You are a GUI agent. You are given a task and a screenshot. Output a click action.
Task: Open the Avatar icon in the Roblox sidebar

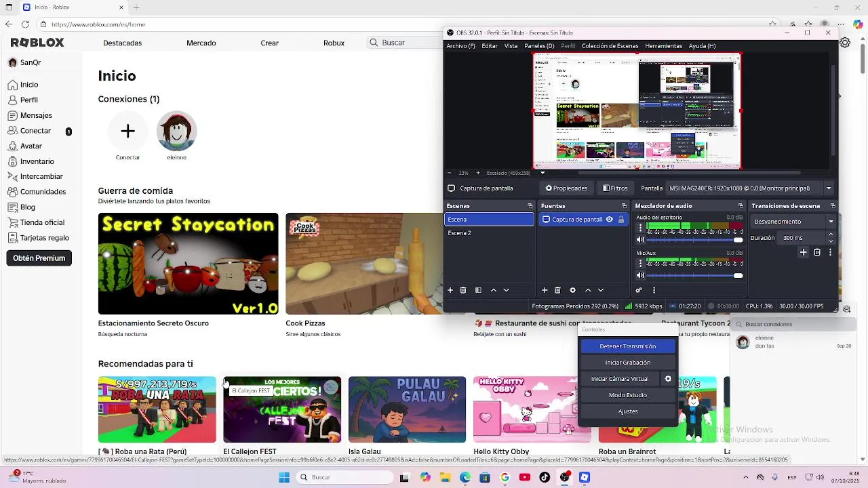(x=13, y=146)
